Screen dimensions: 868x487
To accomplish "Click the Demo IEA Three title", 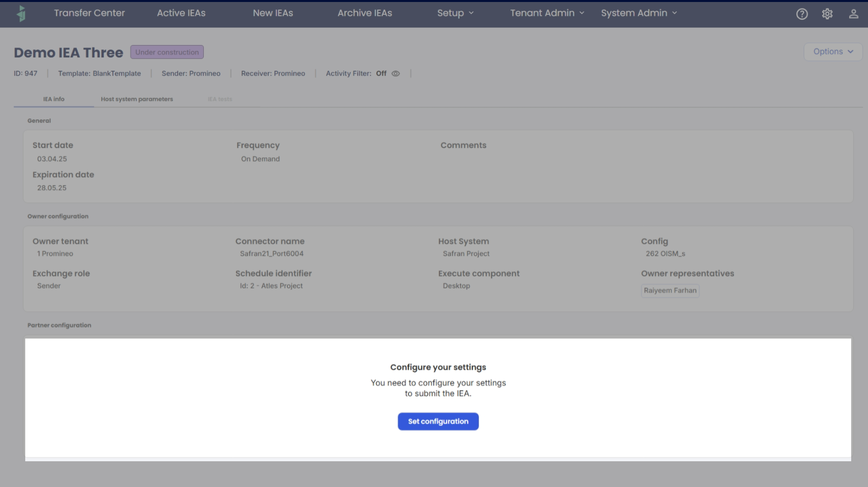I will click(69, 53).
